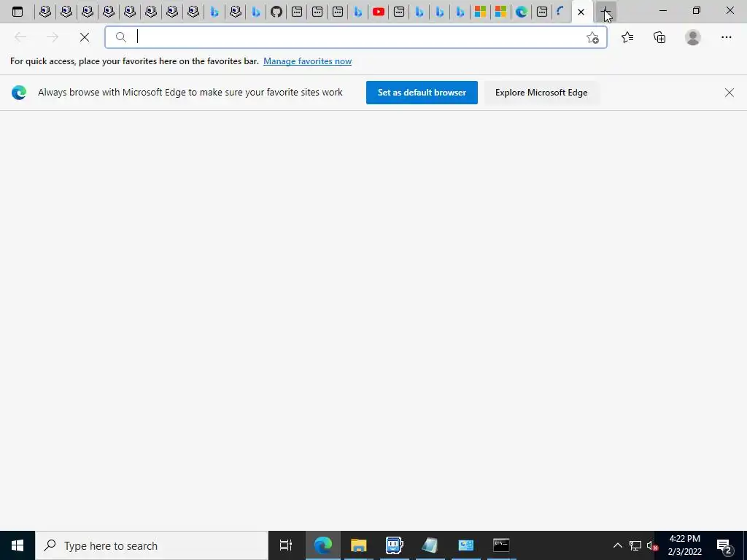Open the blue window app on taskbar
747x560 pixels.
[x=466, y=545]
